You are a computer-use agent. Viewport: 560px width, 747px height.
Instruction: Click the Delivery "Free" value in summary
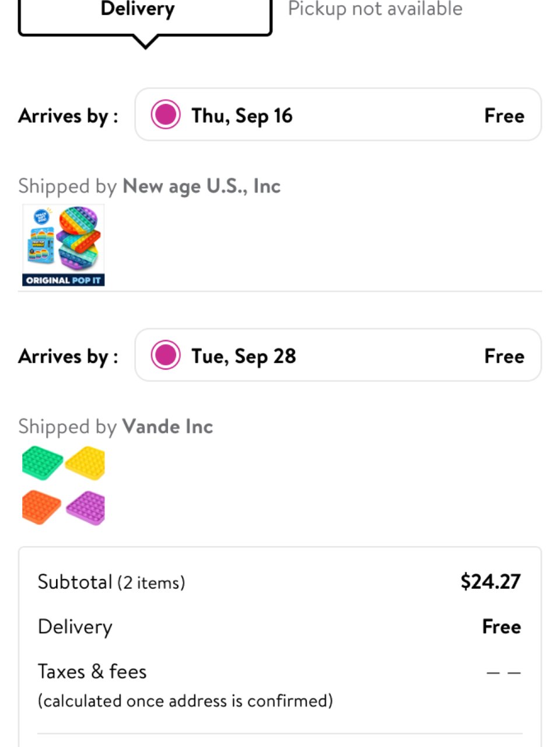click(501, 627)
